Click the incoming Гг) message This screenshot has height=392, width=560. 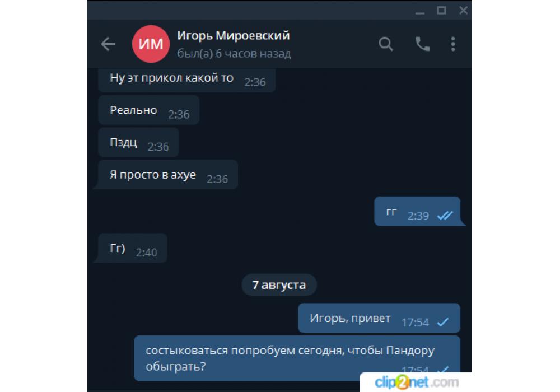pyautogui.click(x=133, y=248)
